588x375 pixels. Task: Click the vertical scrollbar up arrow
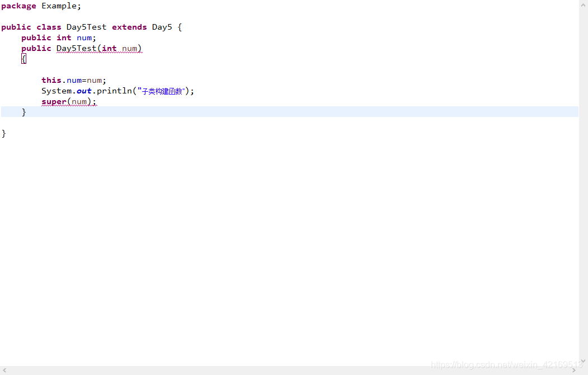pos(584,4)
